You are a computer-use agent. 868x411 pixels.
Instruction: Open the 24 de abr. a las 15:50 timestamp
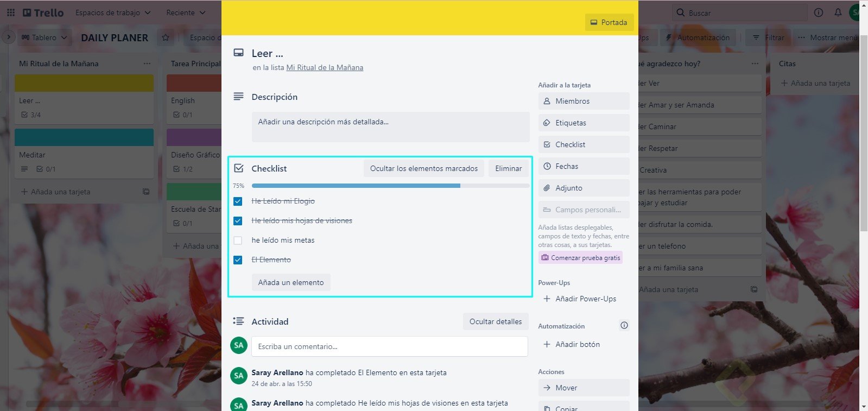point(282,384)
